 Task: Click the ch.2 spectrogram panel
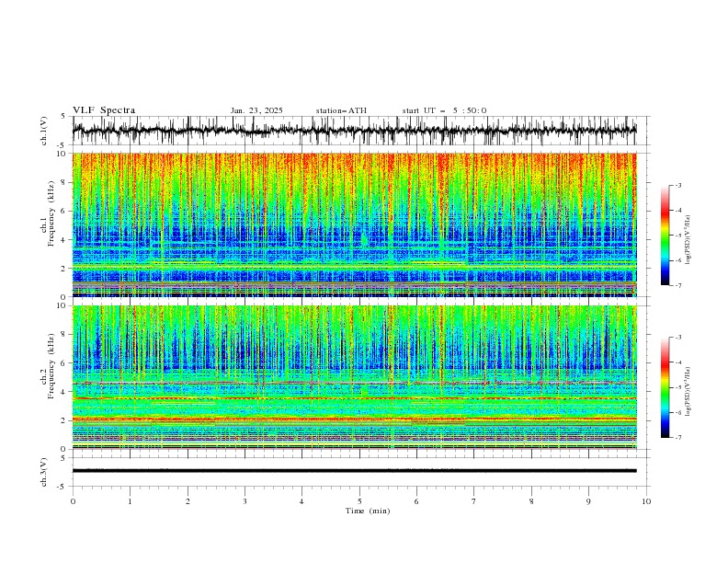[355, 377]
